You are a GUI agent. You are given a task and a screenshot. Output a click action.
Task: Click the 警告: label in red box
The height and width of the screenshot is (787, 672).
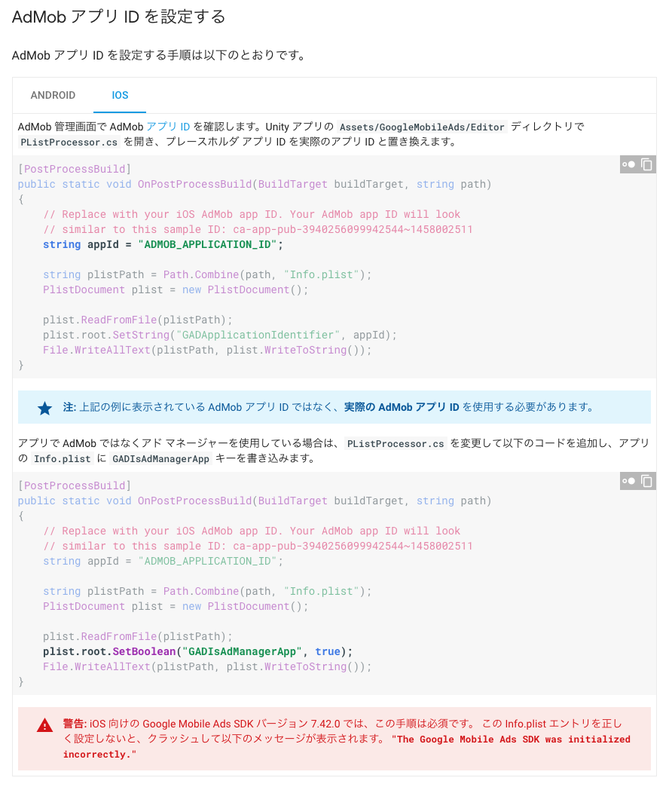(x=75, y=724)
